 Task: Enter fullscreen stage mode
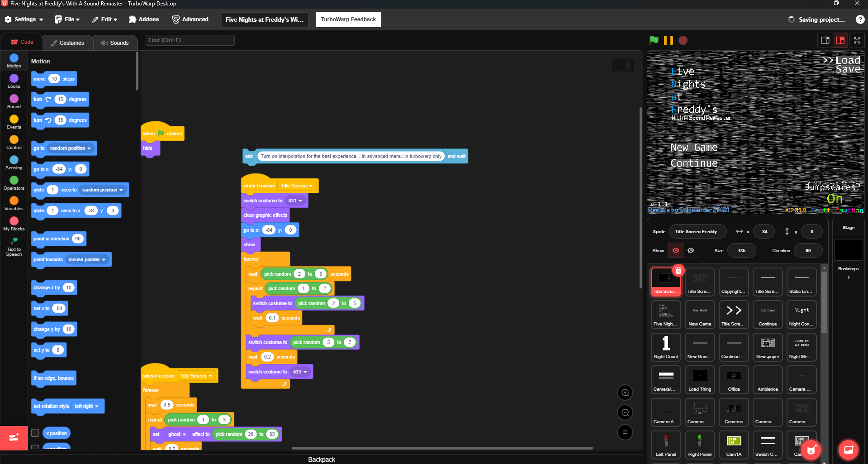click(x=857, y=40)
